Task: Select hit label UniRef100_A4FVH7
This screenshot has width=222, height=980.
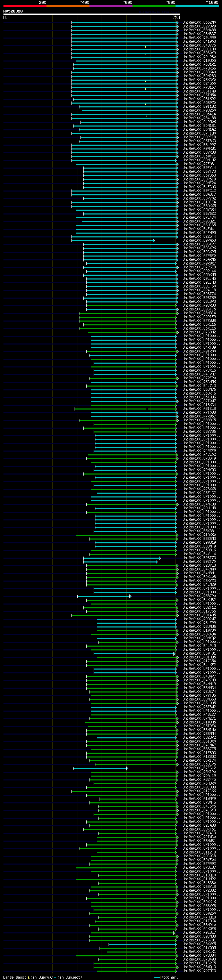Action: point(199,374)
